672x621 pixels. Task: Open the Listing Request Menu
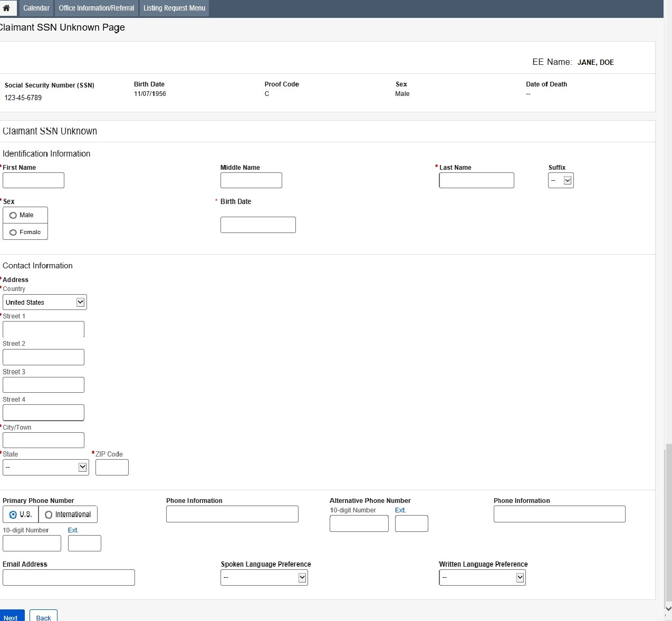tap(174, 8)
